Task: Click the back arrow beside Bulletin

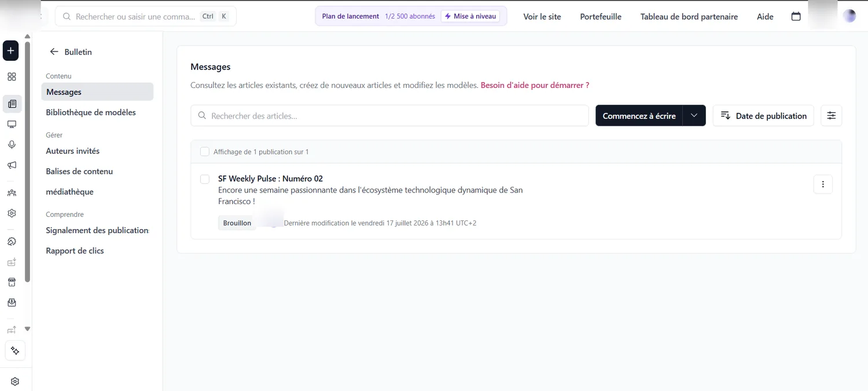Action: (x=54, y=51)
